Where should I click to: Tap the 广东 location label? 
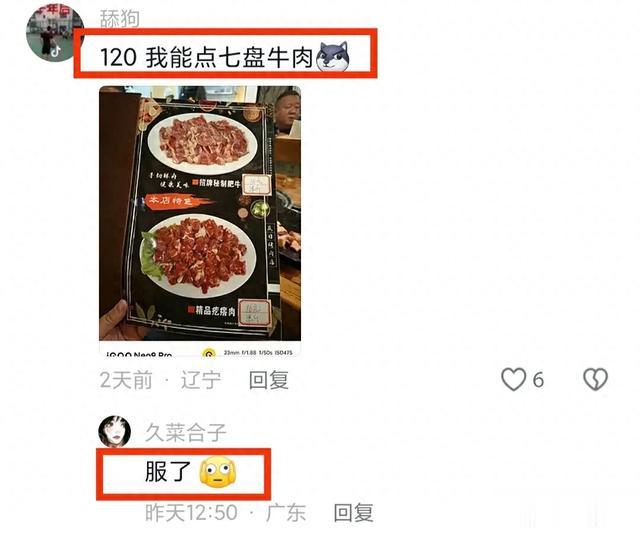(x=286, y=513)
